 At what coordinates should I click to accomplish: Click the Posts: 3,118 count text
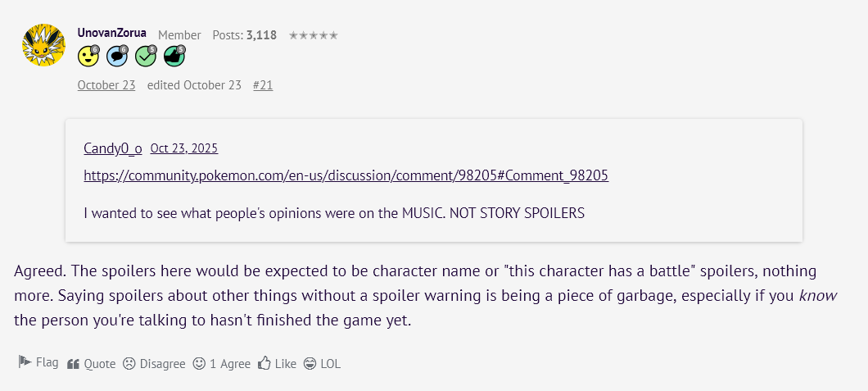coord(244,35)
